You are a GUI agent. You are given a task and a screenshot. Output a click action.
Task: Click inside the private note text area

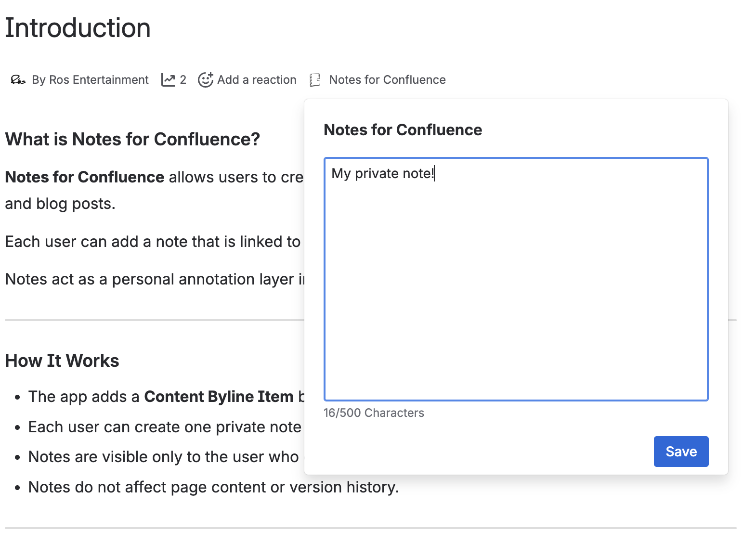516,289
